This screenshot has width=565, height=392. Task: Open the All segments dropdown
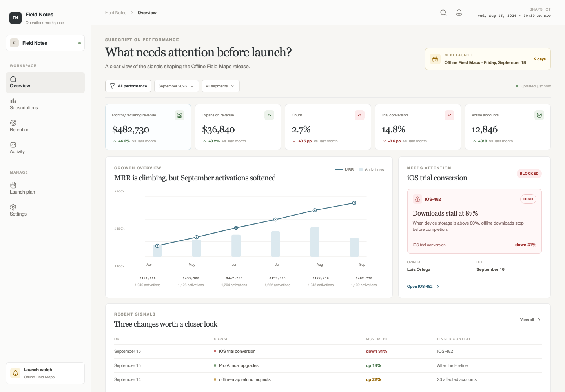221,86
